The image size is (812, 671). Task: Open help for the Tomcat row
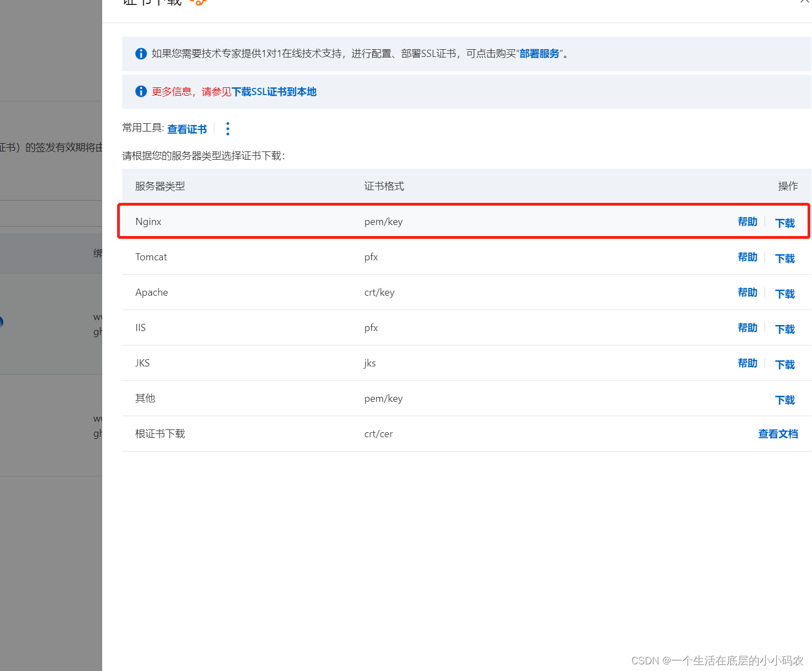pos(747,257)
